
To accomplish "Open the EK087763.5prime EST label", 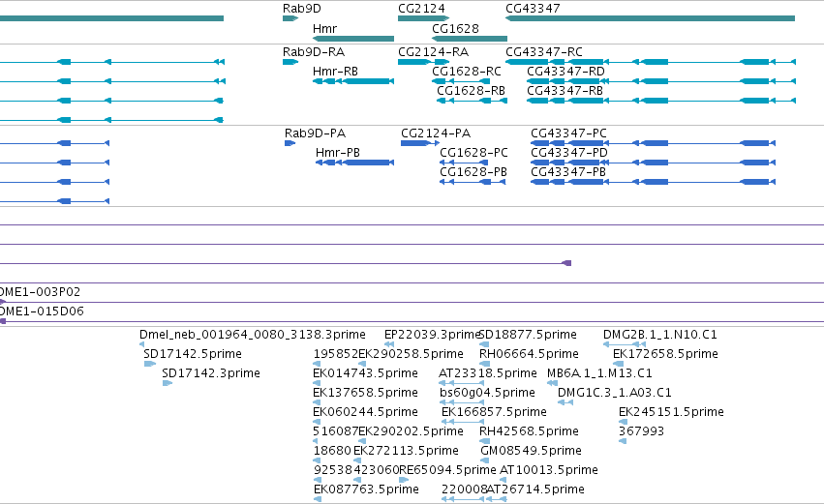I will pyautogui.click(x=366, y=489).
